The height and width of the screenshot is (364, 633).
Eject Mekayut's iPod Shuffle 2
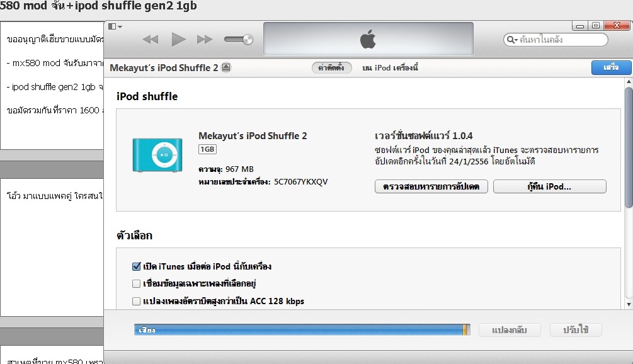point(226,68)
